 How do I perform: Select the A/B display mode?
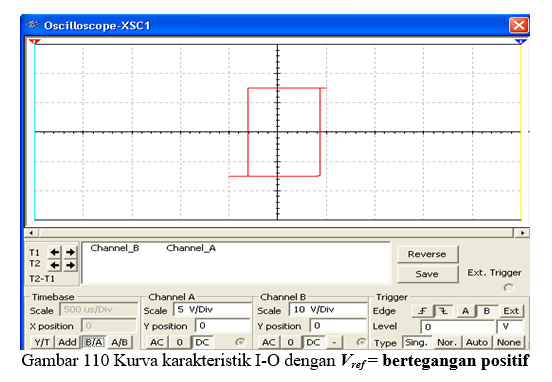click(x=120, y=342)
